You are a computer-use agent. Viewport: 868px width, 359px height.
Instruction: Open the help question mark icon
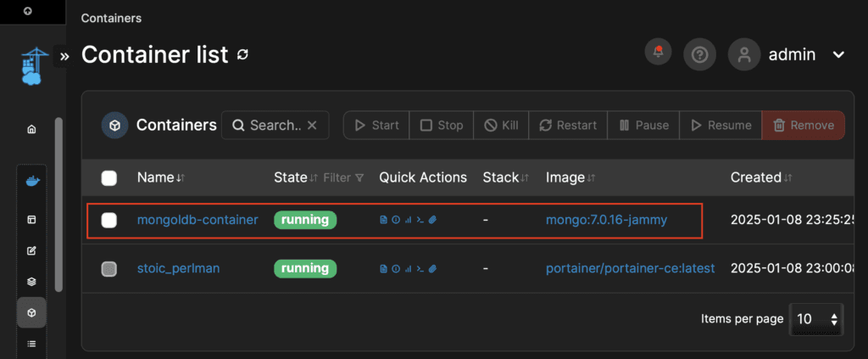click(x=699, y=54)
